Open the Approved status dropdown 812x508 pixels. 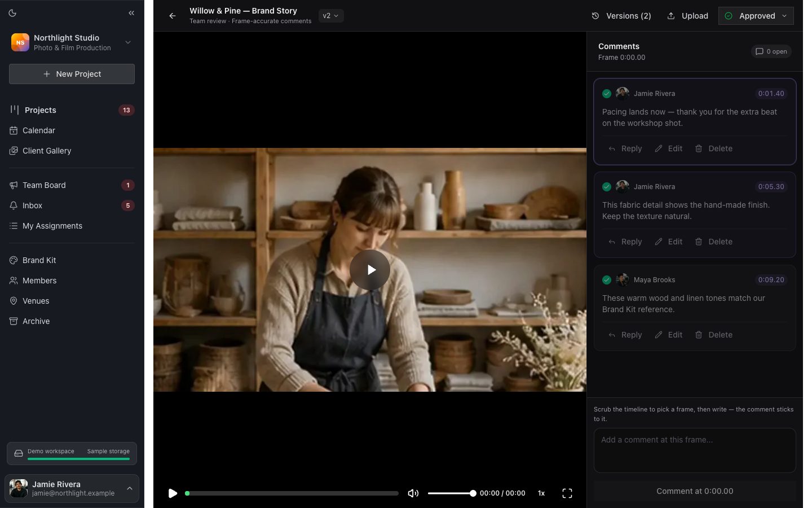(x=756, y=16)
